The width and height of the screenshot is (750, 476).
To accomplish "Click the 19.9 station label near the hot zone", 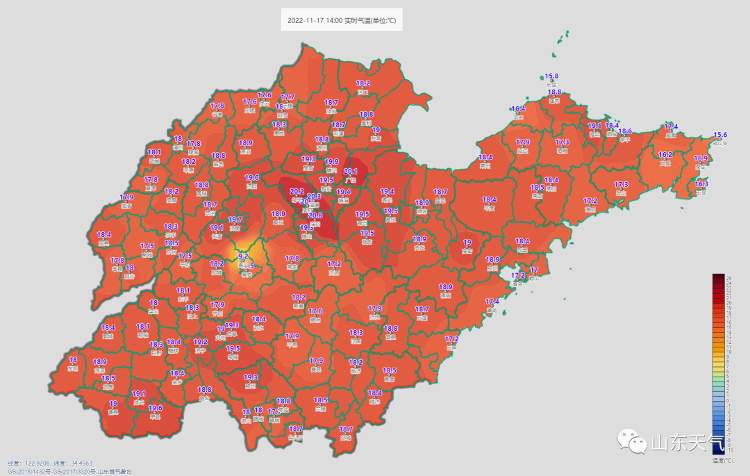I will click(x=332, y=160).
